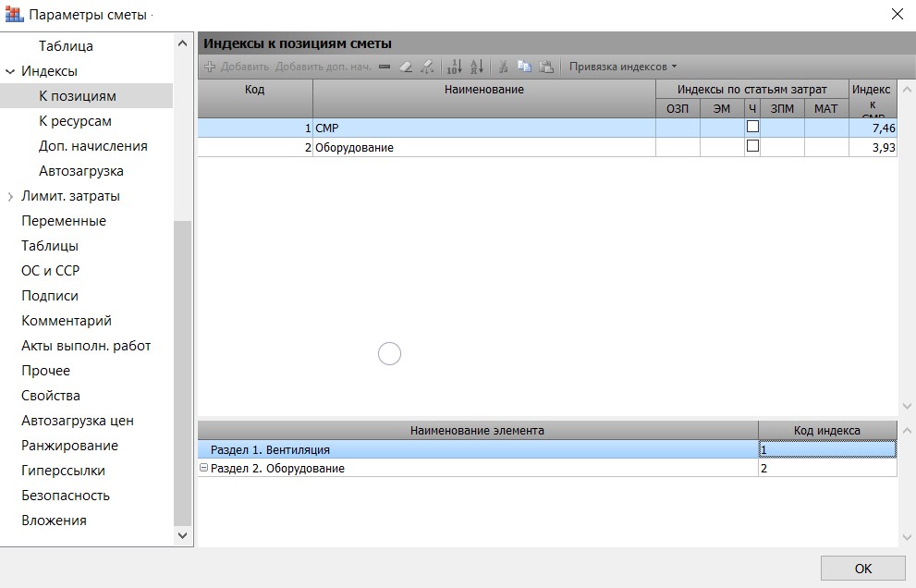The width and height of the screenshot is (916, 588).
Task: Click the OK button
Action: point(862,569)
